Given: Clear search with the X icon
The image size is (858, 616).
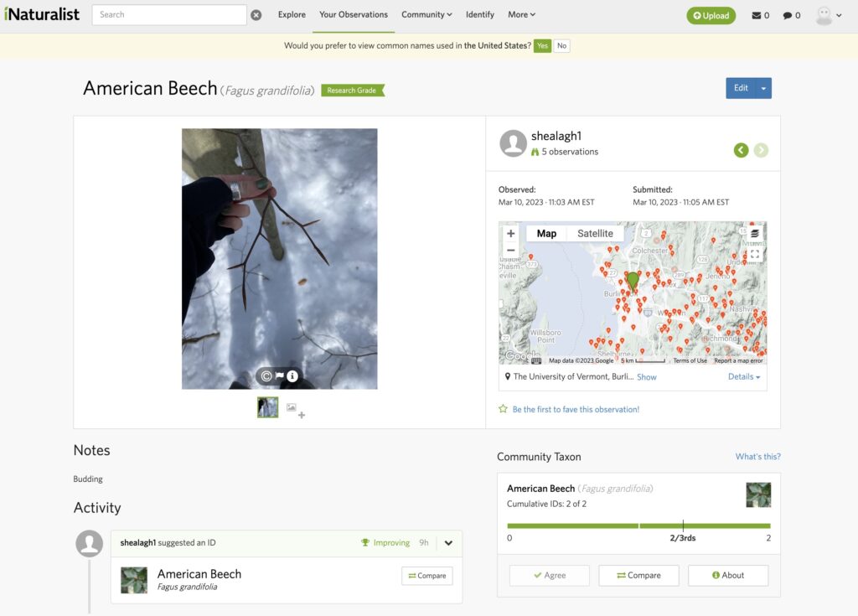Looking at the screenshot, I should click(256, 15).
